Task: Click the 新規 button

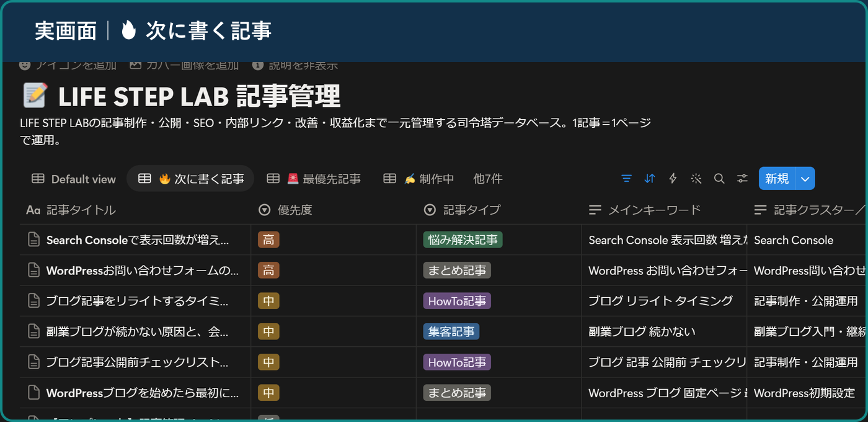Action: coord(777,179)
